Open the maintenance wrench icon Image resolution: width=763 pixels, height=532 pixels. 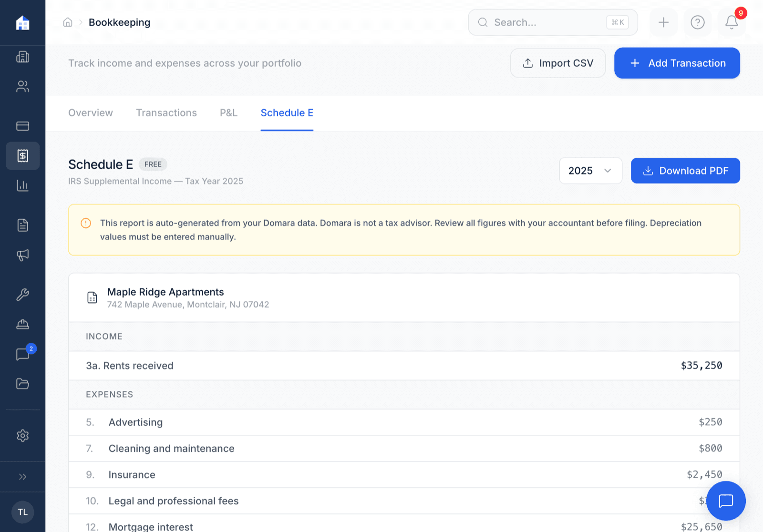pyautogui.click(x=22, y=295)
